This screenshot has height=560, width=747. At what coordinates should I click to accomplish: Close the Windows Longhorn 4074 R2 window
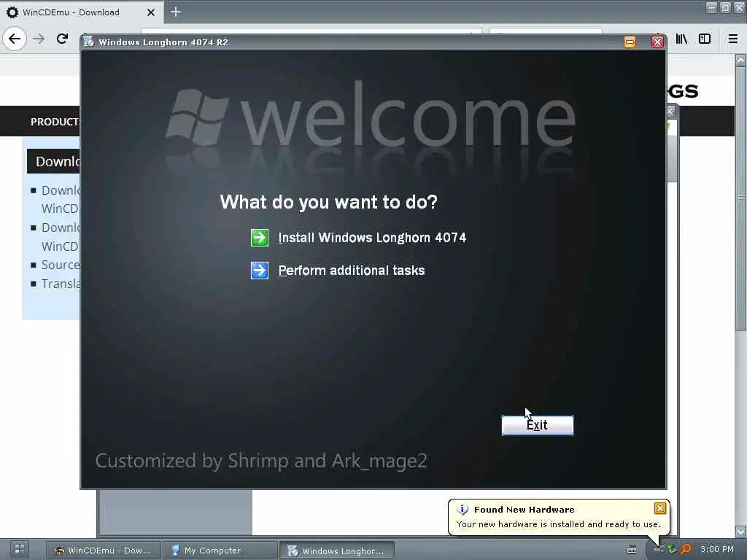tap(657, 42)
